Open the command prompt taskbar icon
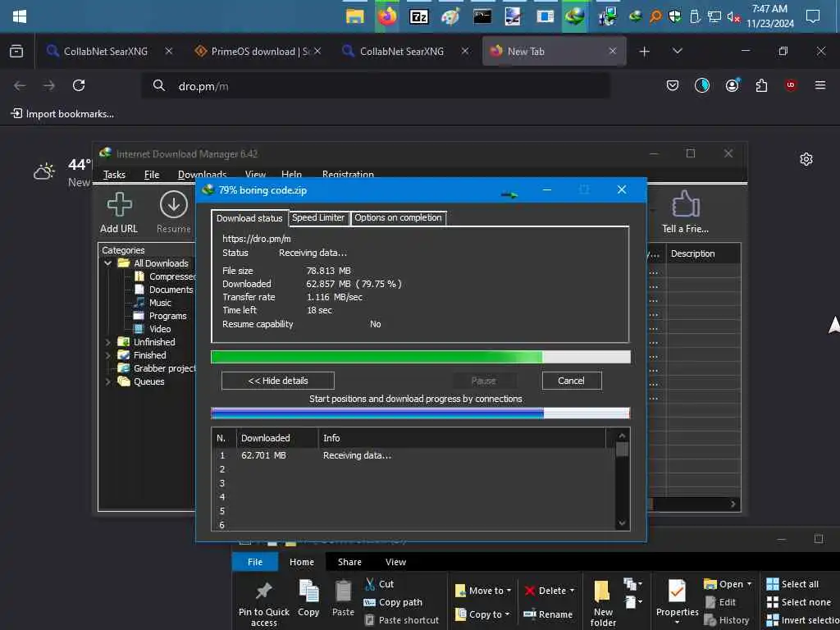This screenshot has height=630, width=840. (482, 16)
